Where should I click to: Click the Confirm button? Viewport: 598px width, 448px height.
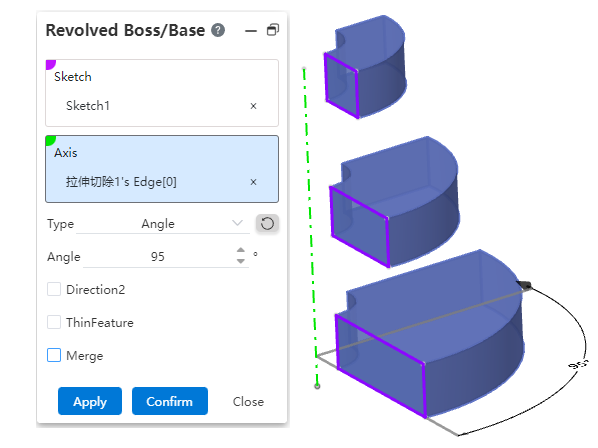170,401
